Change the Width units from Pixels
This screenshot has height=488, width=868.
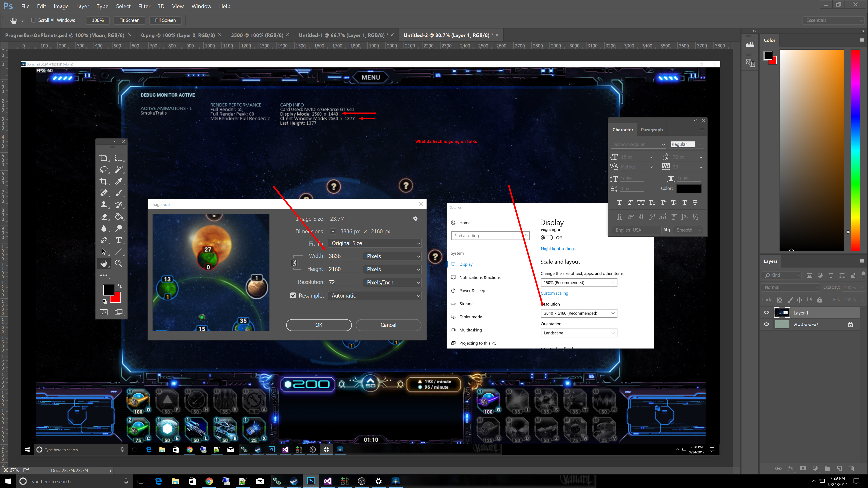coord(392,256)
